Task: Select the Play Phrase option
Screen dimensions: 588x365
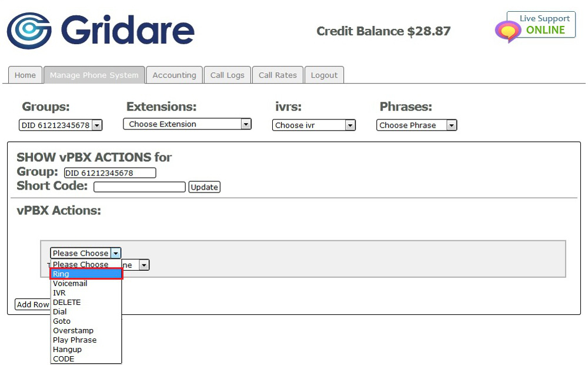Action: [75, 340]
